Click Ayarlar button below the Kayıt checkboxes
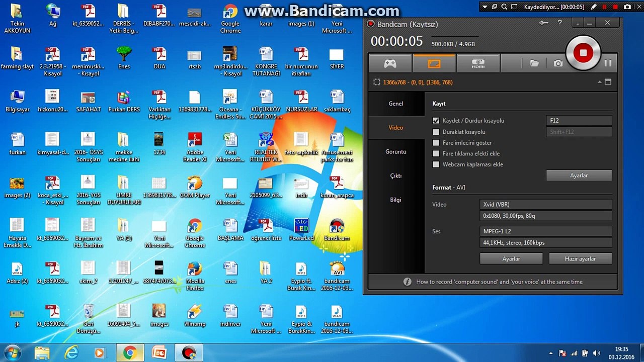The height and width of the screenshot is (362, 644). 579,175
